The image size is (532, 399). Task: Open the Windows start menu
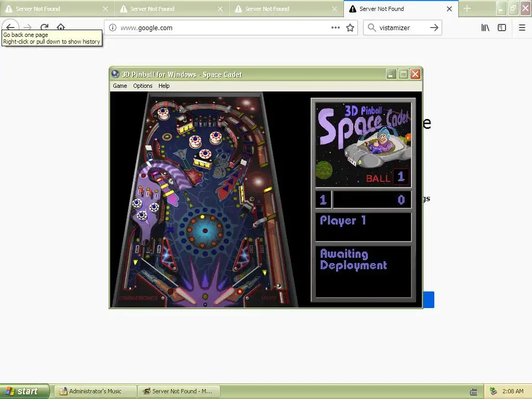tap(24, 391)
